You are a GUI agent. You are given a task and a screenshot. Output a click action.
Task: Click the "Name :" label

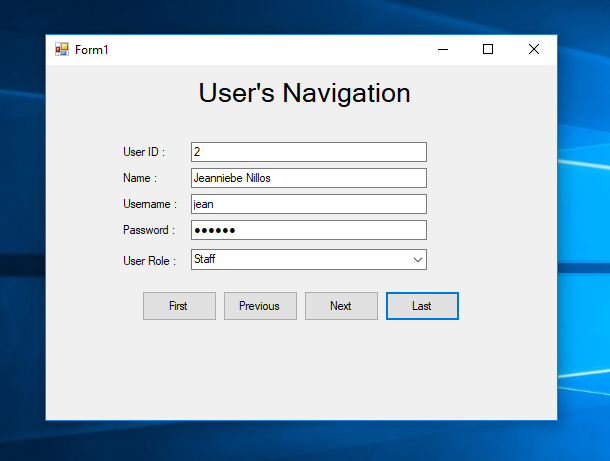pos(140,178)
